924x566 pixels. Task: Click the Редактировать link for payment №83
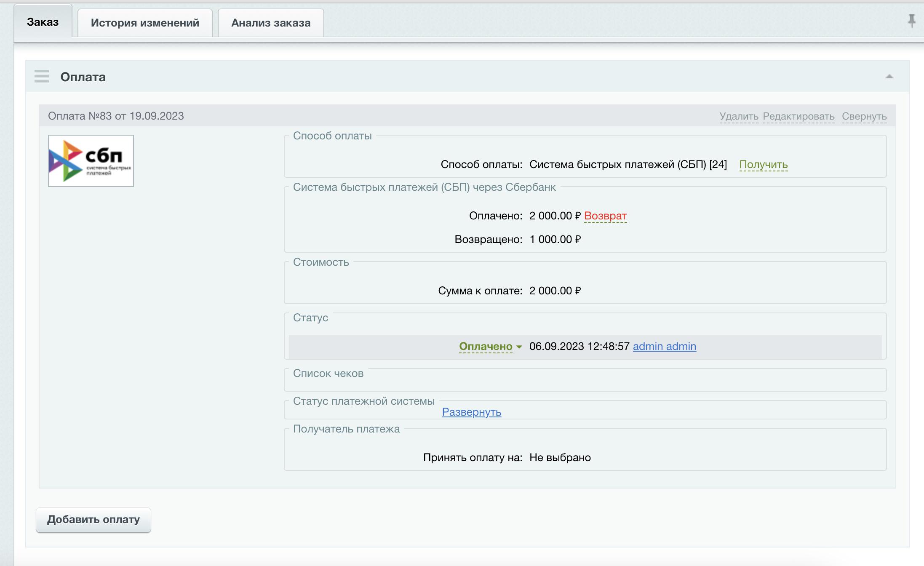pyautogui.click(x=798, y=116)
